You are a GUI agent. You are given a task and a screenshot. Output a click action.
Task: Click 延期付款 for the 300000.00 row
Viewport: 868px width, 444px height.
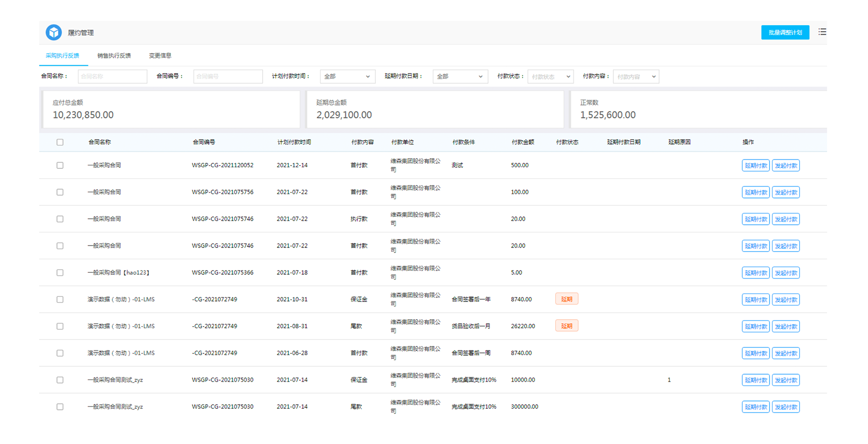(x=756, y=407)
